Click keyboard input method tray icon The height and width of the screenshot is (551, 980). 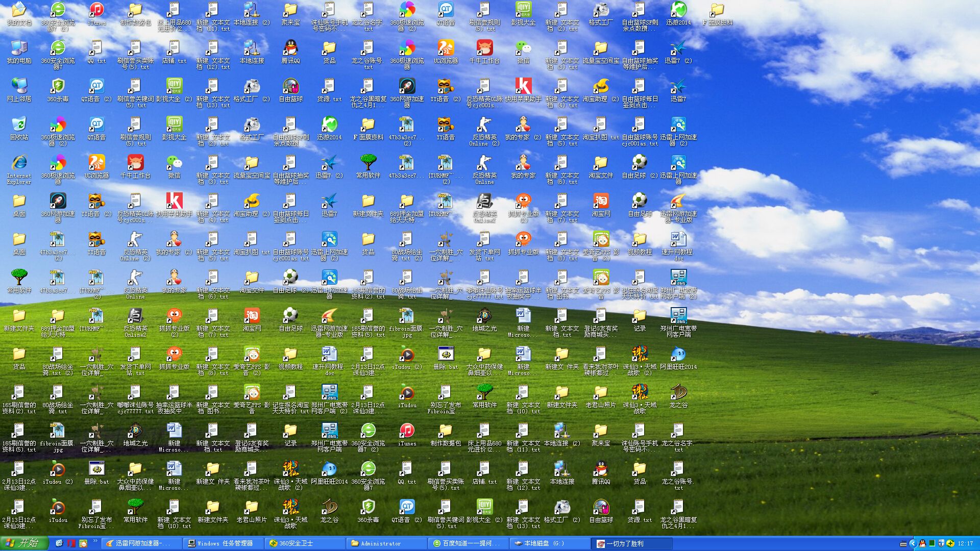point(903,544)
